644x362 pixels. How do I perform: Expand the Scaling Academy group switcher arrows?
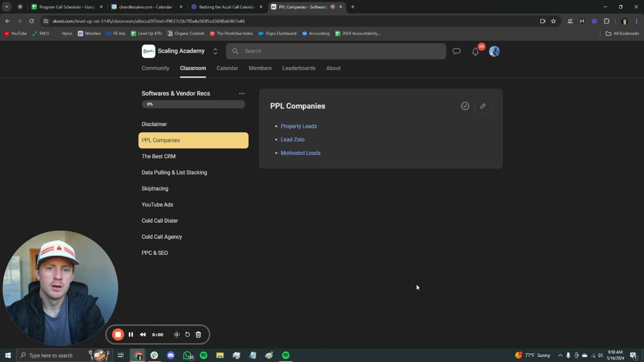coord(215,51)
